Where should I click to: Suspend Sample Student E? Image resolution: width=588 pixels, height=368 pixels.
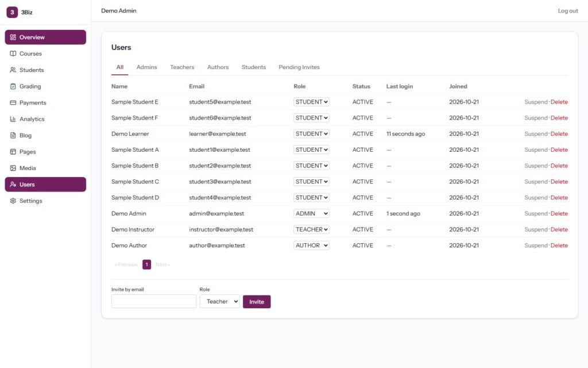tap(536, 102)
